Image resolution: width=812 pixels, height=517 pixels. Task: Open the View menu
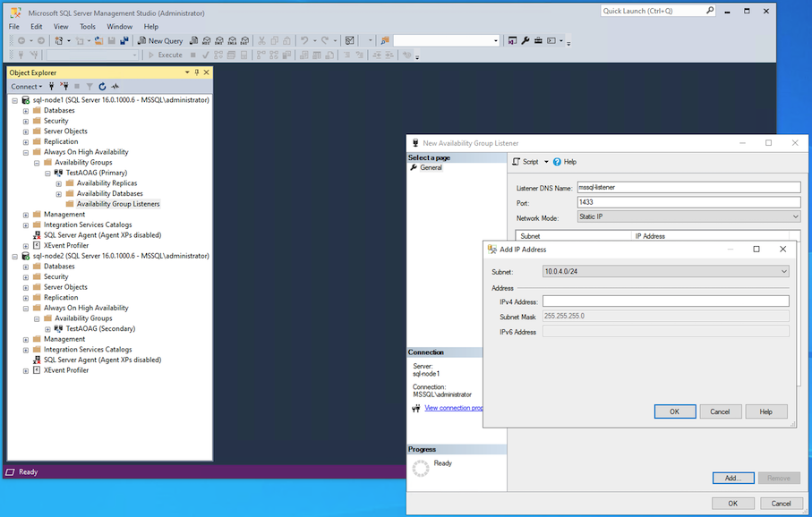pos(61,27)
